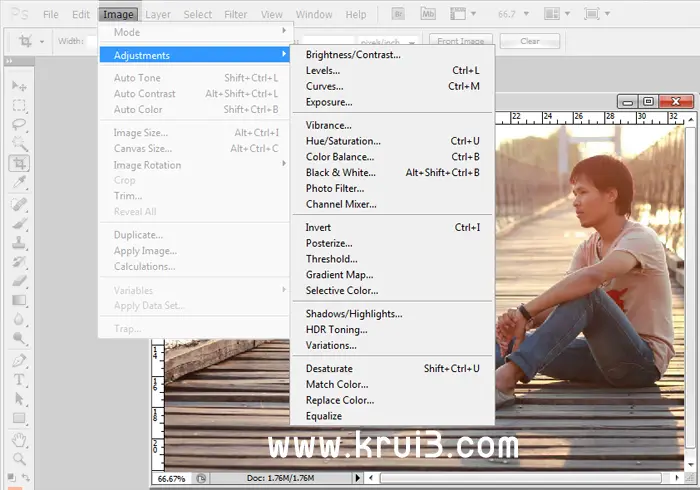Open the Layer menu
Screen dimensions: 700x490
pos(157,15)
